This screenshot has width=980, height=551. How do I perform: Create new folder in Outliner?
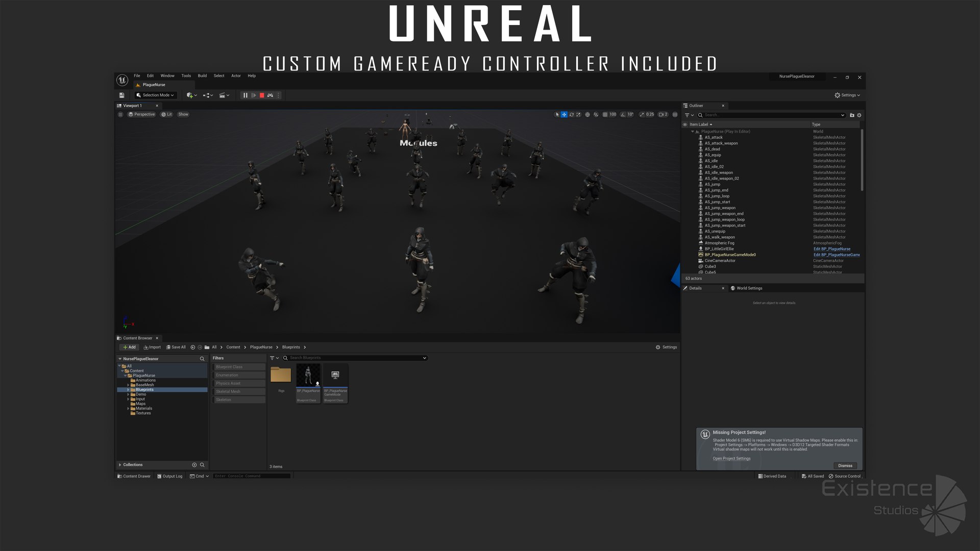coord(852,115)
